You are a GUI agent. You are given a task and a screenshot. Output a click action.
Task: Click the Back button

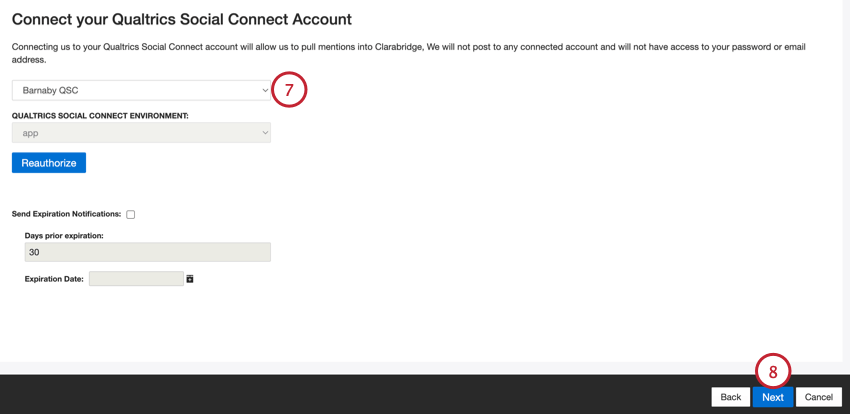[731, 397]
